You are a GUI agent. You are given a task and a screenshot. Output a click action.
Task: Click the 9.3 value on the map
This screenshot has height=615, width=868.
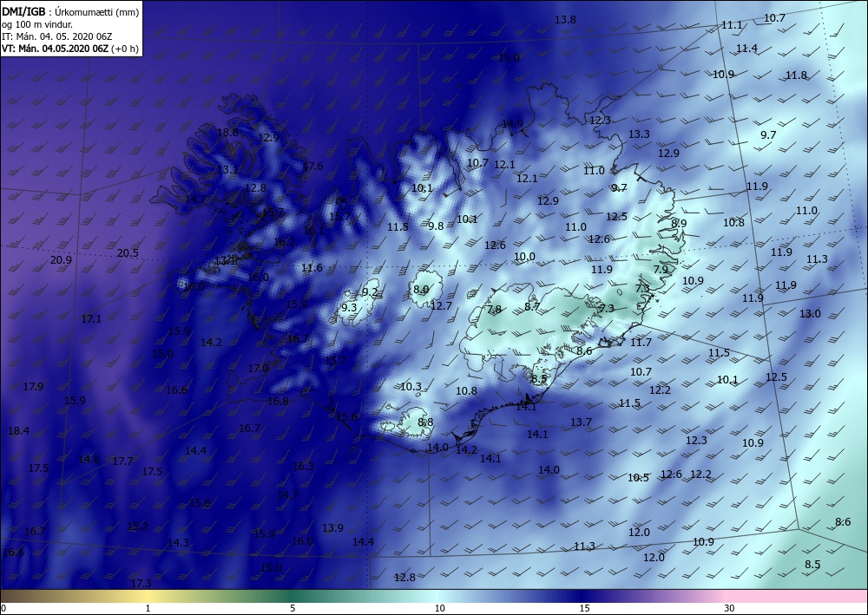(349, 307)
